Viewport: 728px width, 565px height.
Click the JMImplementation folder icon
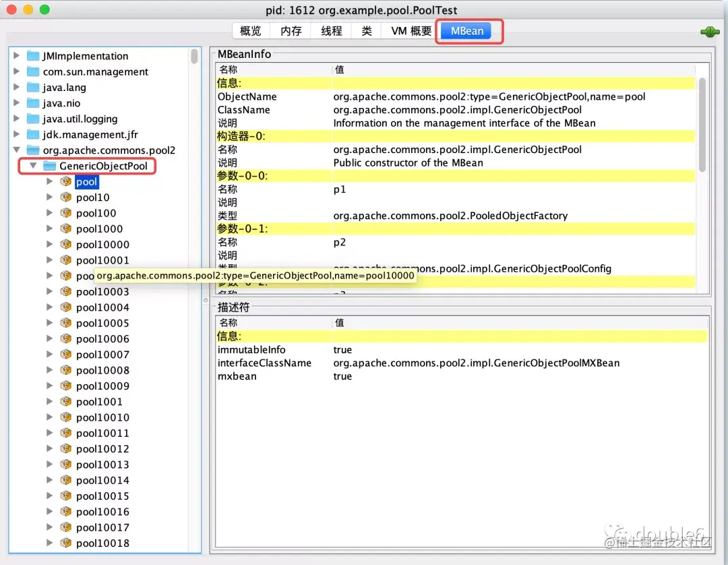(x=33, y=56)
